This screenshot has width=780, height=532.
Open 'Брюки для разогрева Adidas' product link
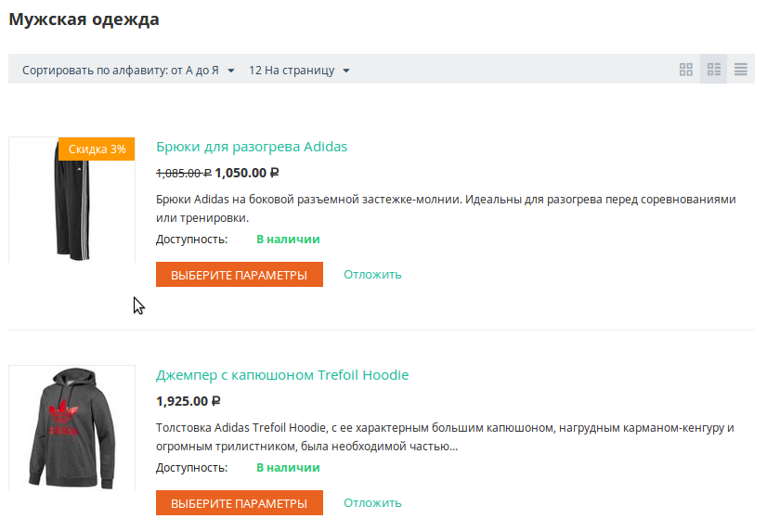252,147
